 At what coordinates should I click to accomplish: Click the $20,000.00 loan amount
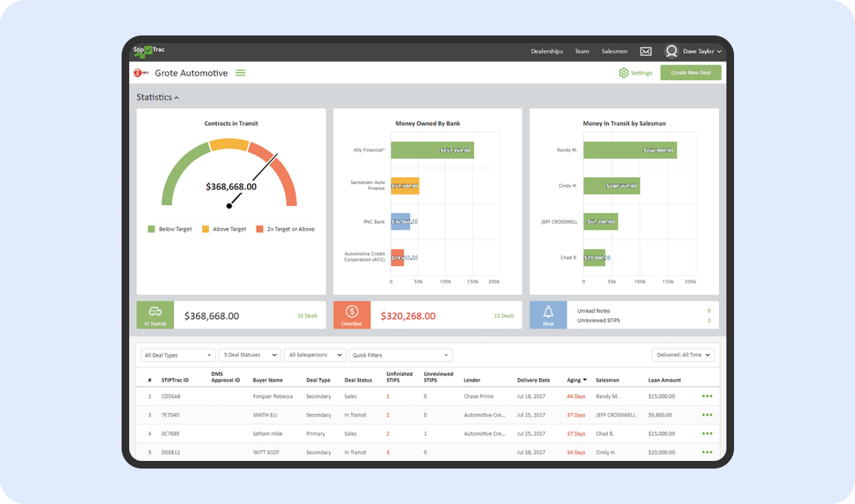coord(661,453)
